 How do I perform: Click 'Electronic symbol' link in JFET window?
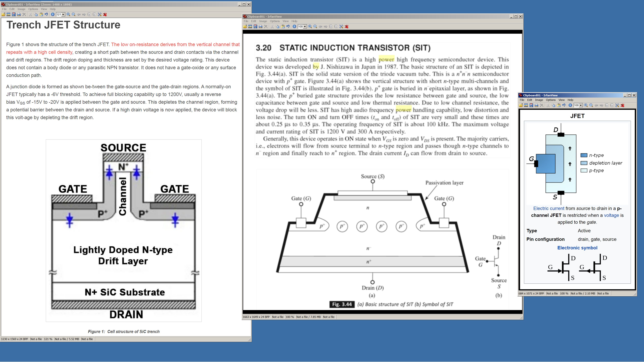click(577, 248)
